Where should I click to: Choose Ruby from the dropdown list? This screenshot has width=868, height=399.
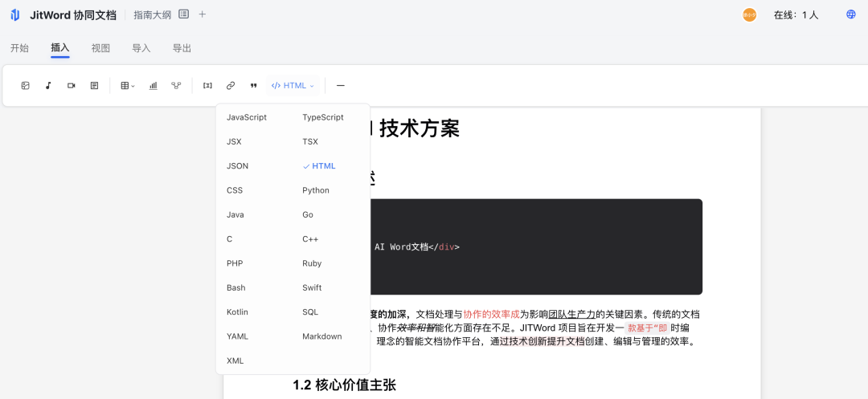pyautogui.click(x=312, y=263)
